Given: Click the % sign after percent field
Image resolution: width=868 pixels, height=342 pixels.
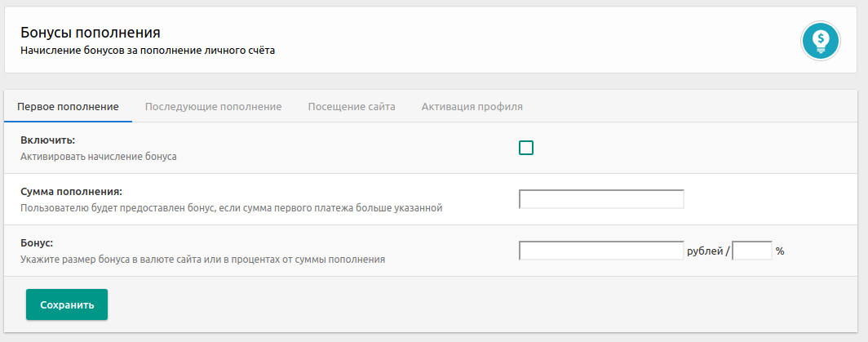Looking at the screenshot, I should click(x=780, y=251).
